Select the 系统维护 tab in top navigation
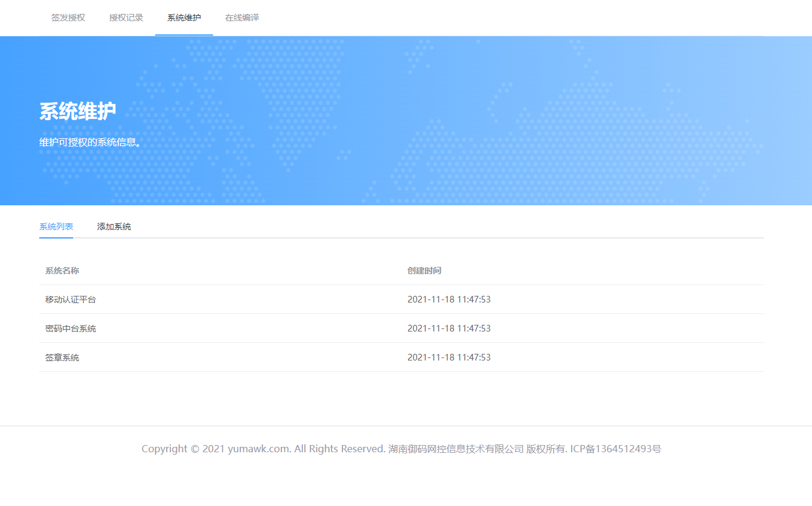812x506 pixels. pyautogui.click(x=184, y=18)
